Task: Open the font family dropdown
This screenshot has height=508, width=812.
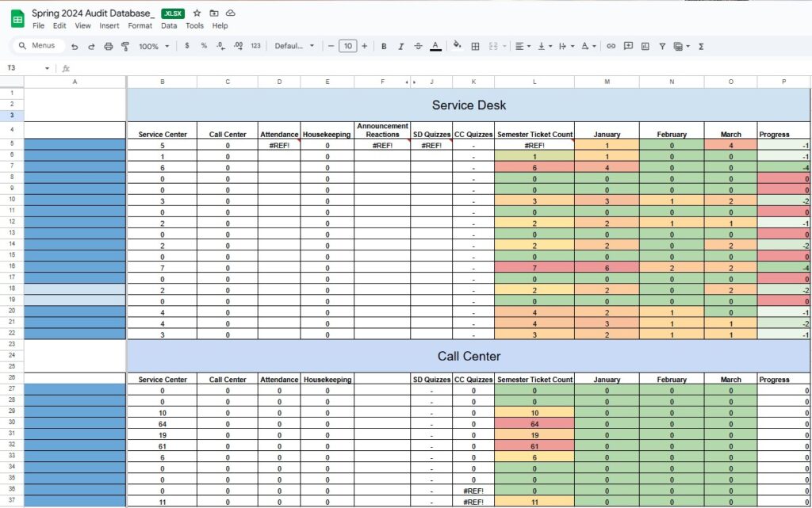Action: coord(294,47)
